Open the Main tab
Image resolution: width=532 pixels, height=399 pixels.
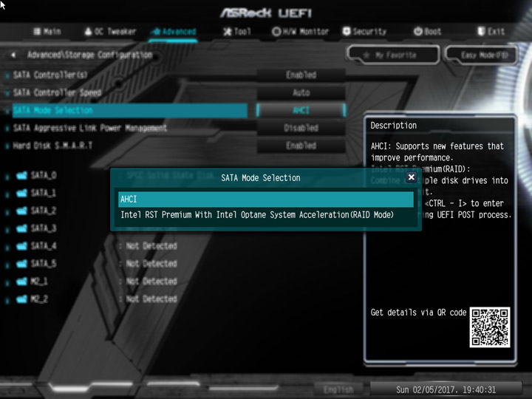point(47,32)
